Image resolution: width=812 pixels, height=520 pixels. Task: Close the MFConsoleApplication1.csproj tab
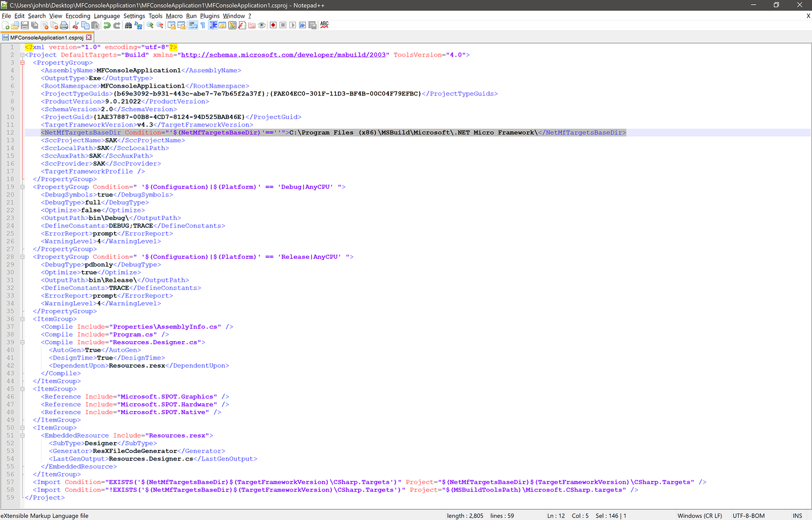(89, 37)
